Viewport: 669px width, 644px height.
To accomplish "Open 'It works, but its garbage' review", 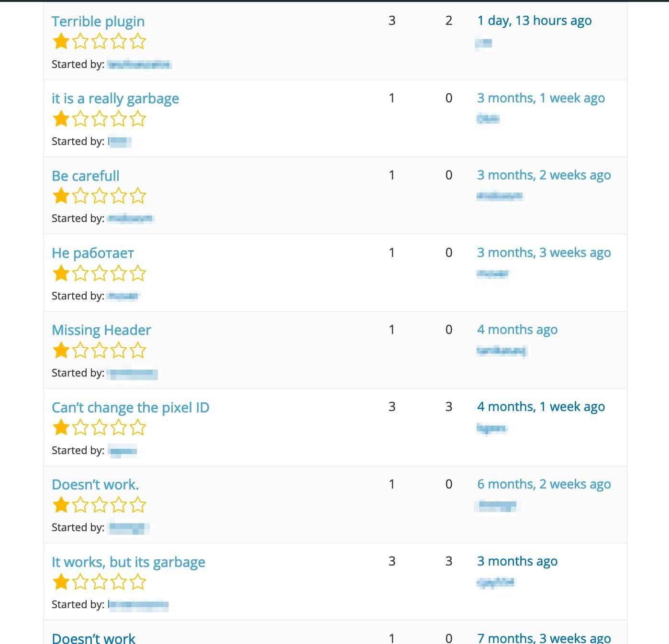I will (x=128, y=562).
